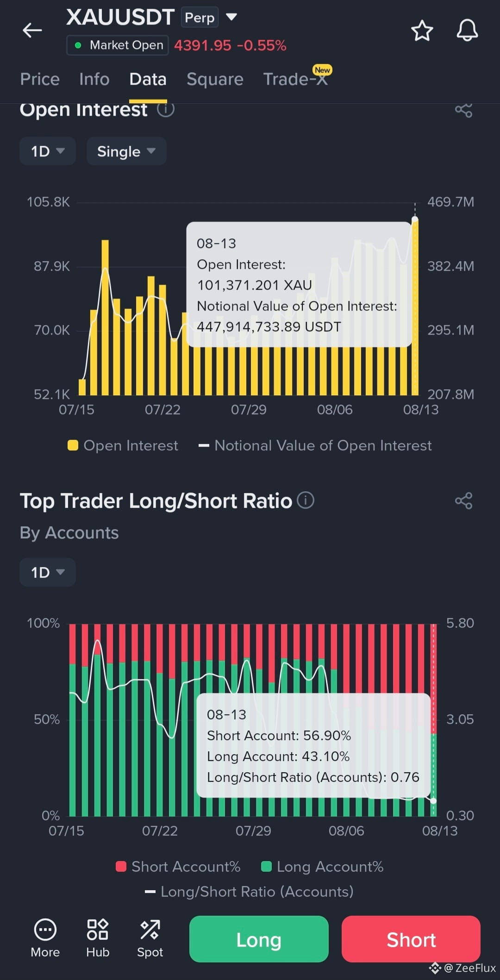Toggle Long Account% legend series
This screenshot has width=500, height=980.
pos(323,867)
